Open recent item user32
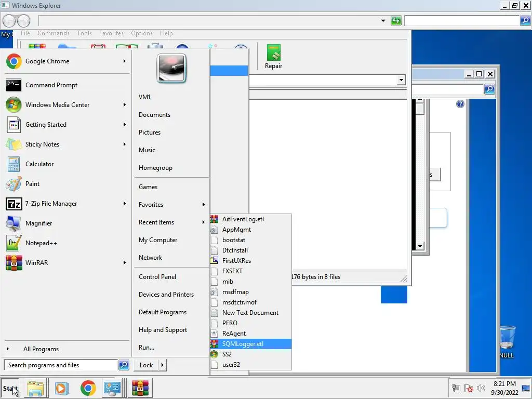 [251, 364]
